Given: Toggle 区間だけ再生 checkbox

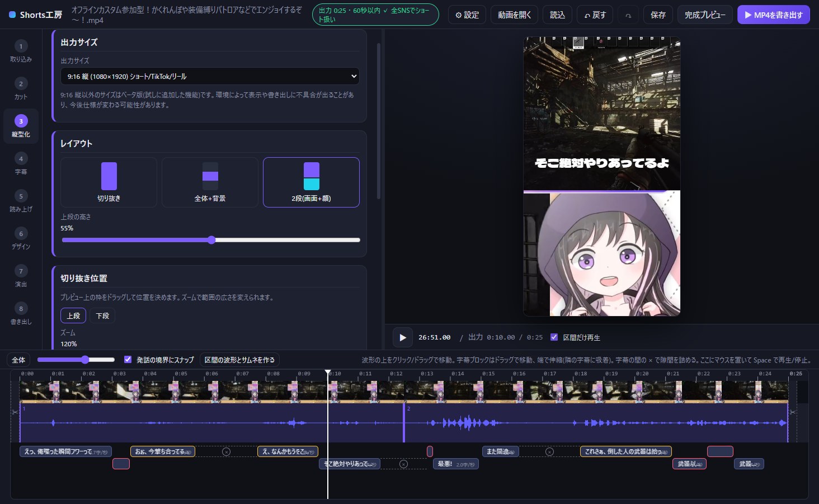Looking at the screenshot, I should tap(554, 337).
